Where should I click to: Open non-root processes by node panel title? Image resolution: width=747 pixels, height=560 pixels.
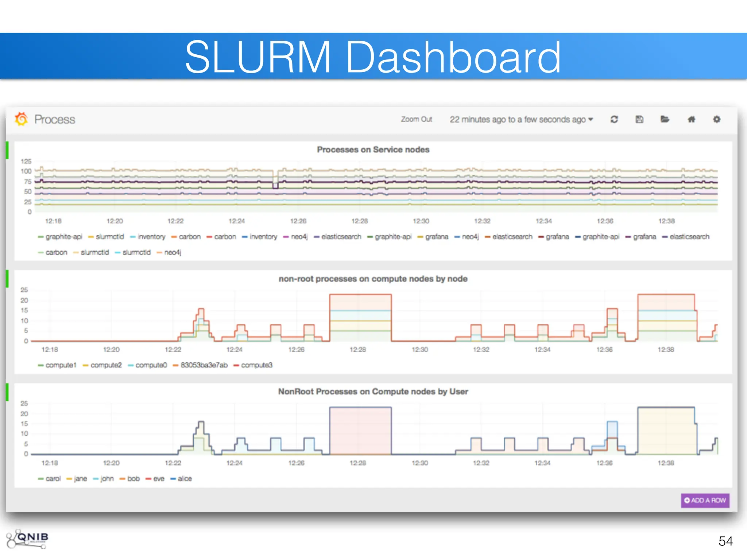[x=373, y=279]
